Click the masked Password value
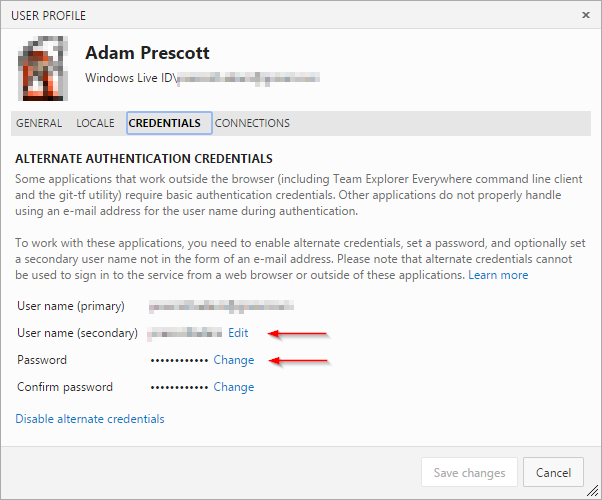This screenshot has height=500, width=602. tap(180, 360)
